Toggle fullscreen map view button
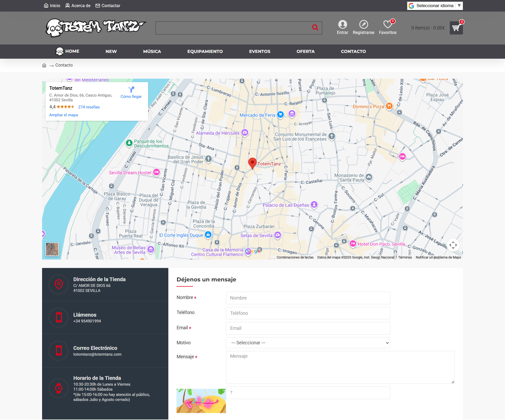Image resolution: width=505 pixels, height=420 pixels. (453, 245)
